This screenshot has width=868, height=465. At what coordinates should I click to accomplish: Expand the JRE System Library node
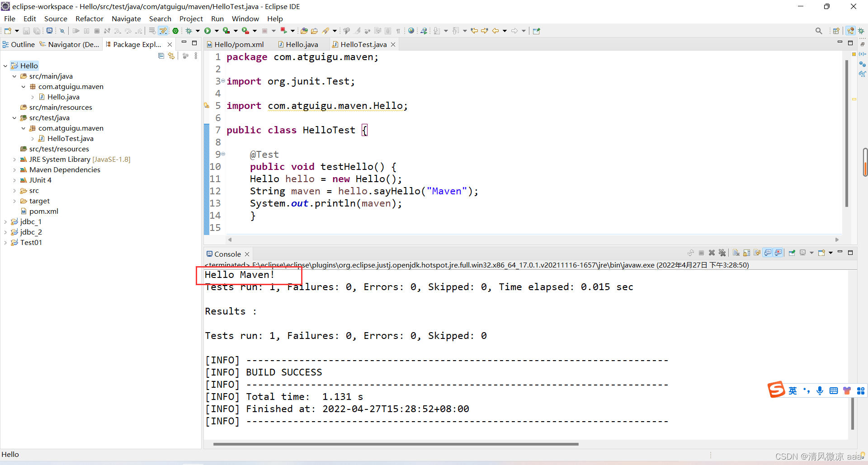pyautogui.click(x=14, y=159)
